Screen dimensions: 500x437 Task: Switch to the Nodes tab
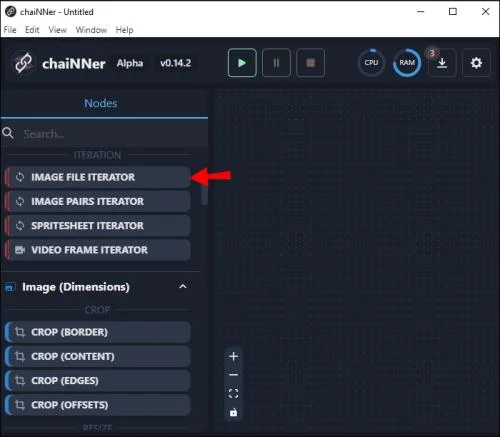(x=101, y=103)
